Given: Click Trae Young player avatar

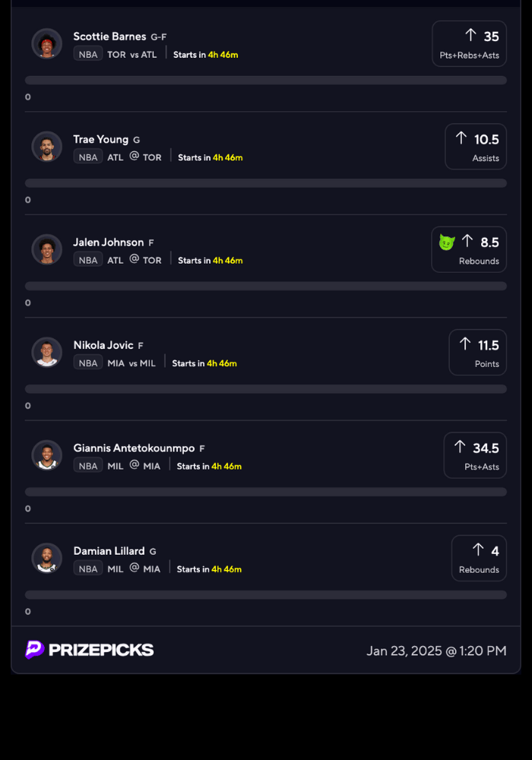Looking at the screenshot, I should click(x=47, y=146).
